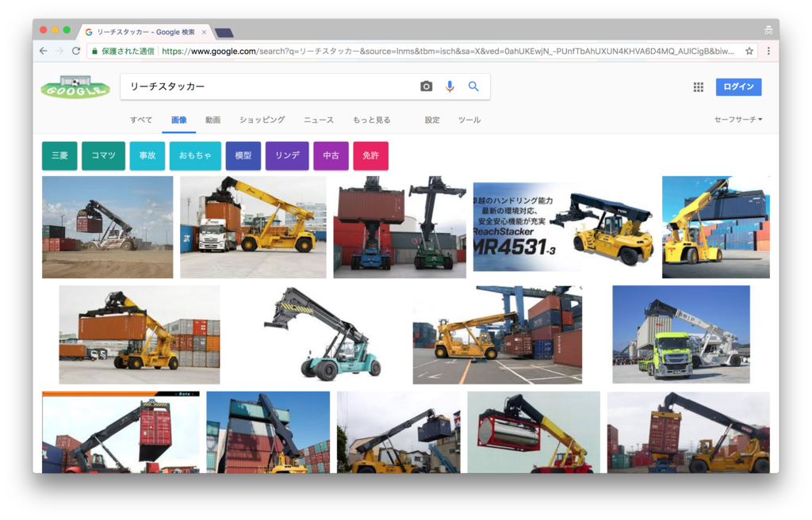Select the 事故 filter chip
The width and height of the screenshot is (812, 520).
click(x=147, y=155)
